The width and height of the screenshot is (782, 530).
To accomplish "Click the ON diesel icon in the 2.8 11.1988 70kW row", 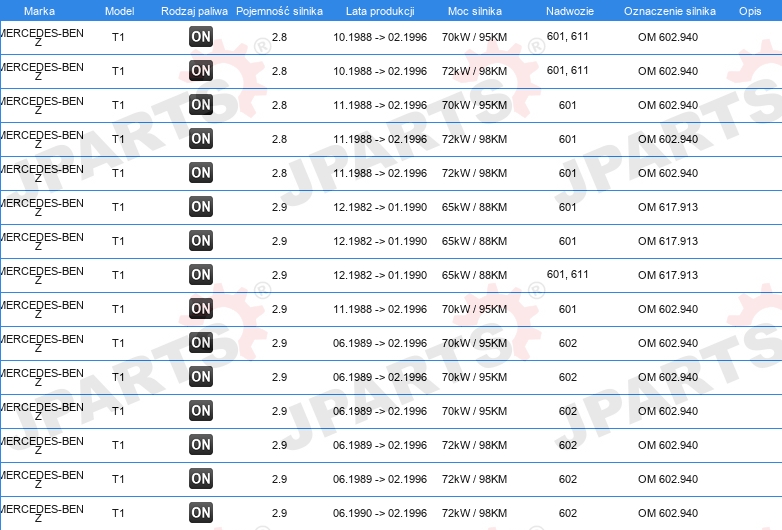I will [x=201, y=105].
